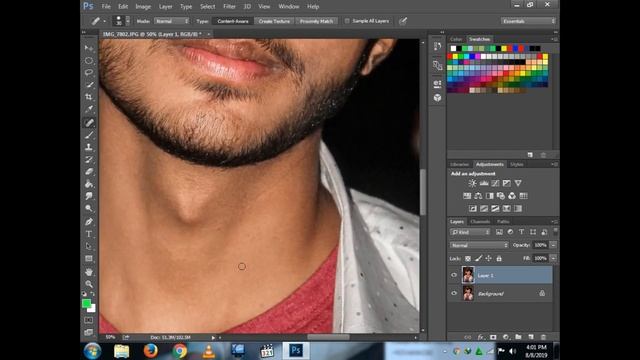
Task: Open the Layers panel flyout menu
Action: [554, 222]
